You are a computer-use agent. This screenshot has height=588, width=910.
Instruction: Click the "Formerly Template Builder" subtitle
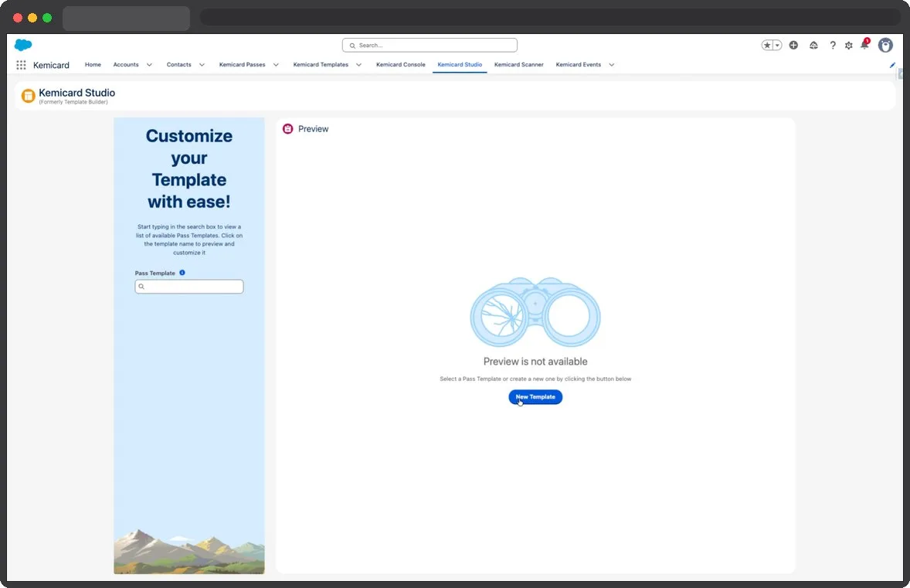73,102
